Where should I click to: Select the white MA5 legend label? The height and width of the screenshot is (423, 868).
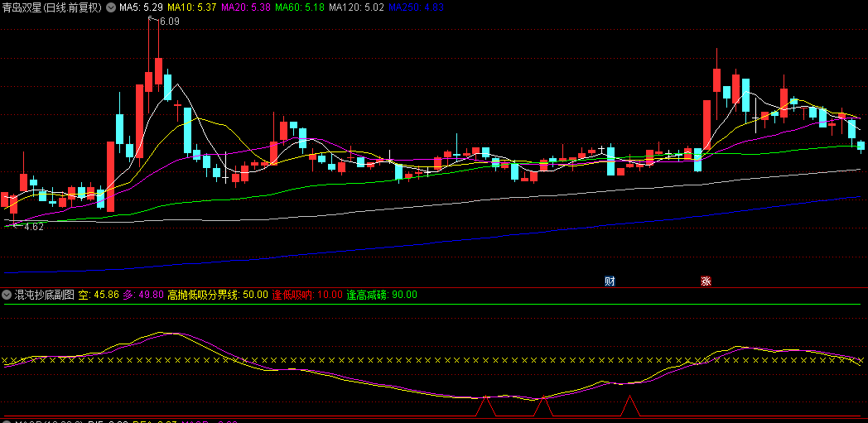[x=138, y=7]
